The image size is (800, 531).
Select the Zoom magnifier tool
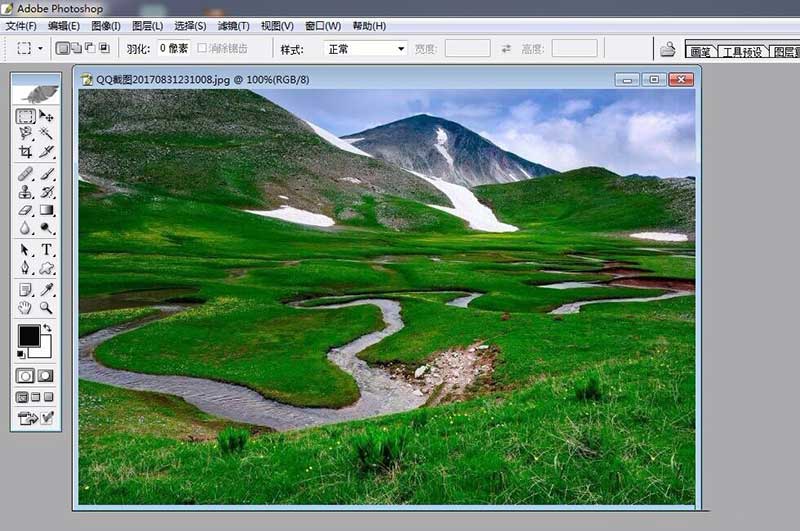[x=46, y=308]
